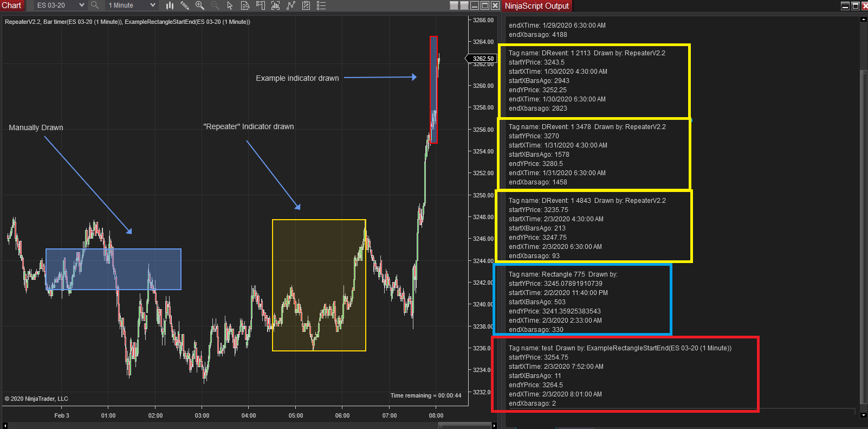Click output line 'endXbarsago: 1458'
The image size is (868, 429).
pyautogui.click(x=538, y=182)
